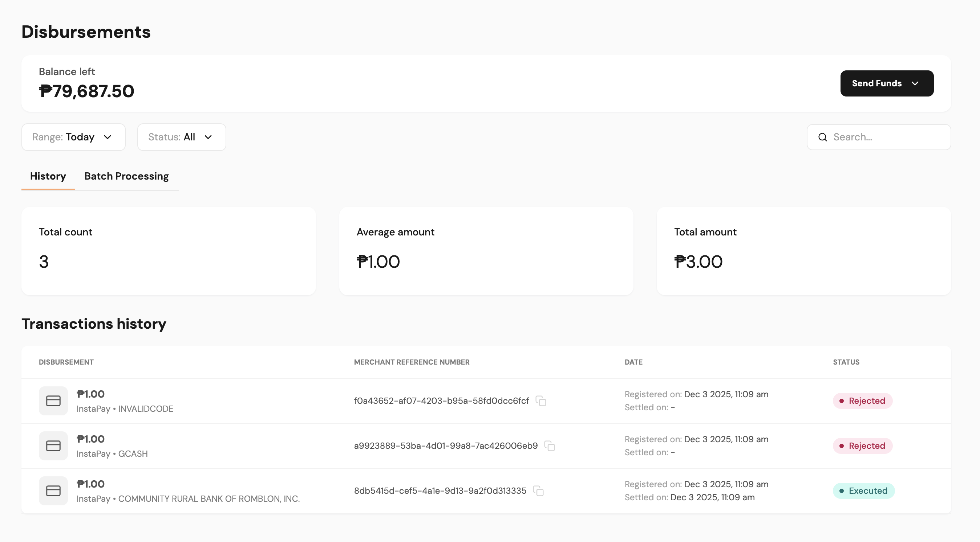This screenshot has width=980, height=542.
Task: Click Rejected badge on INVALIDCODE row
Action: tap(862, 401)
